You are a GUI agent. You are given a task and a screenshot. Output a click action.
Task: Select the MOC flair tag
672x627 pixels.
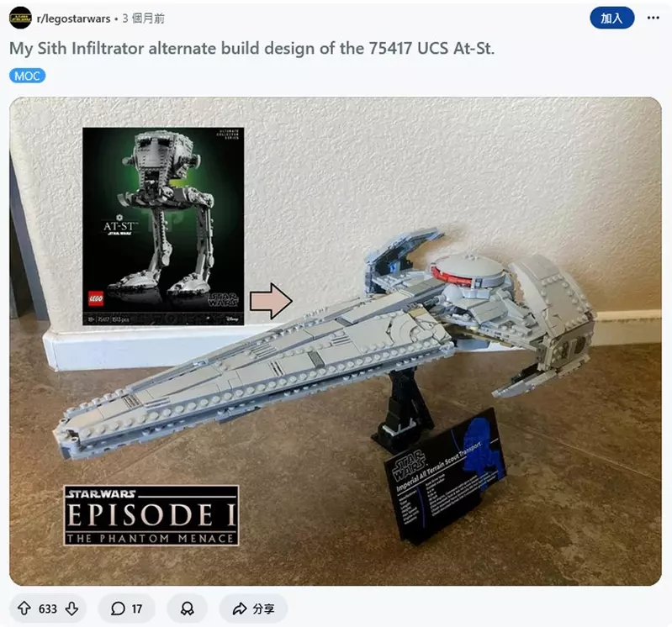coord(27,76)
